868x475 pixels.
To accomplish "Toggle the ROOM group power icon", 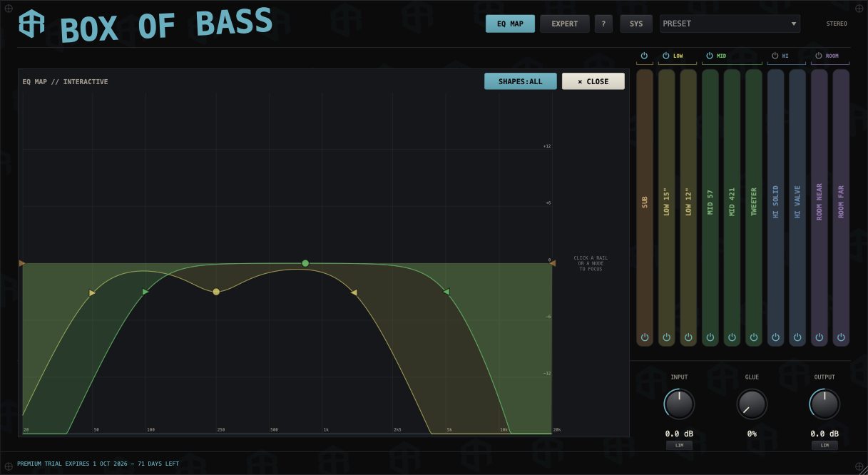I will [x=819, y=56].
